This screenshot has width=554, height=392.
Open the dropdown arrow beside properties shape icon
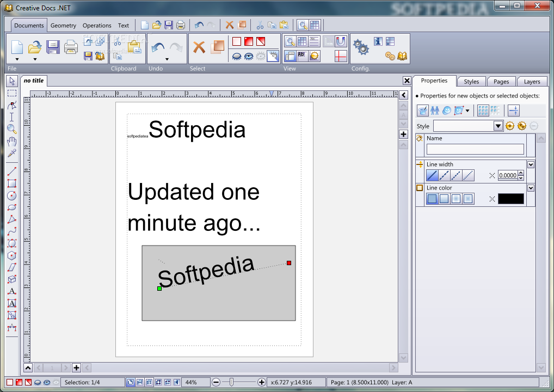click(467, 111)
